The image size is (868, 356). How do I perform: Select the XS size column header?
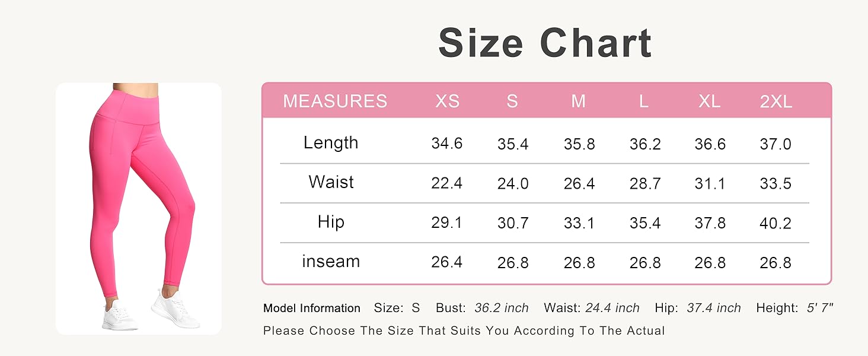coord(447,101)
